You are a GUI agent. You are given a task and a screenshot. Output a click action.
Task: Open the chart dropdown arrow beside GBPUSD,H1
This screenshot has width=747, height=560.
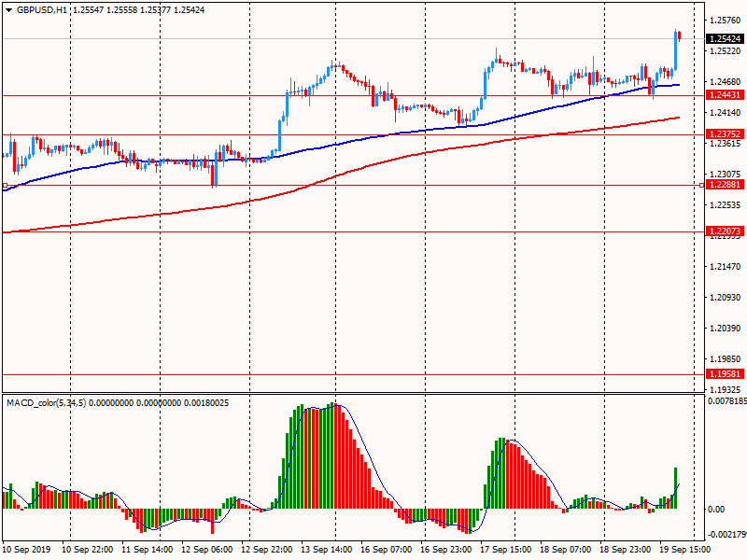(8, 10)
